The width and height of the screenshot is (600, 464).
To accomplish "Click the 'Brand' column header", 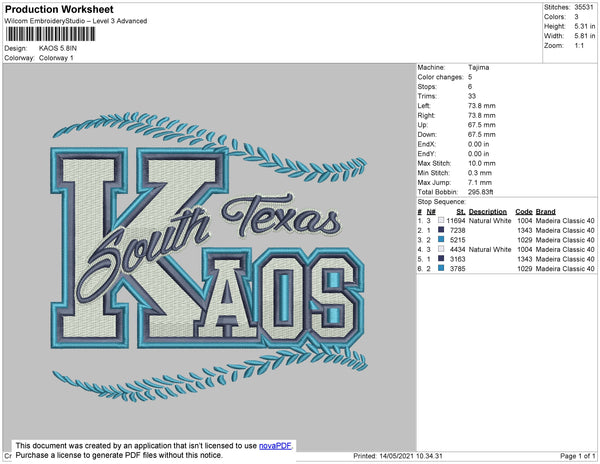I will pyautogui.click(x=546, y=212).
